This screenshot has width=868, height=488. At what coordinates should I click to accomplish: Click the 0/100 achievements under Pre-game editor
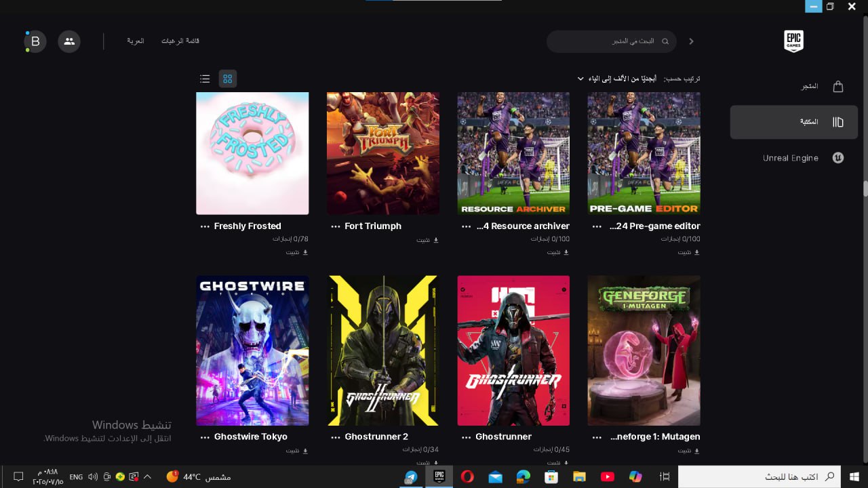click(681, 239)
